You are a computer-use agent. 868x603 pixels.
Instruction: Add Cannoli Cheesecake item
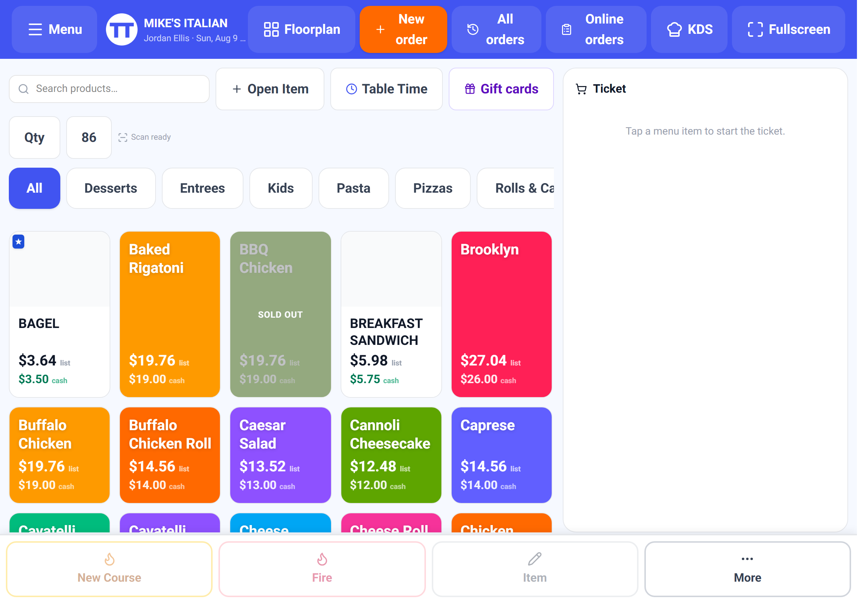[391, 455]
